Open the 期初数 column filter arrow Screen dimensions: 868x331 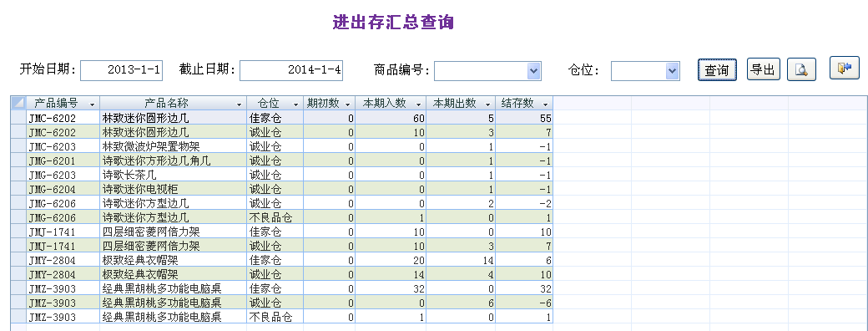coord(348,104)
